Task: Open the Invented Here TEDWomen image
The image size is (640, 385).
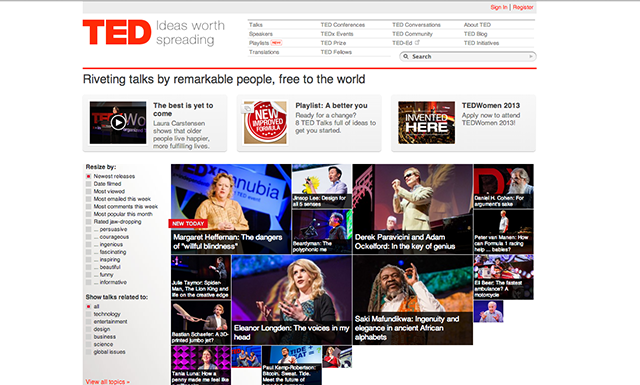Action: pyautogui.click(x=427, y=122)
